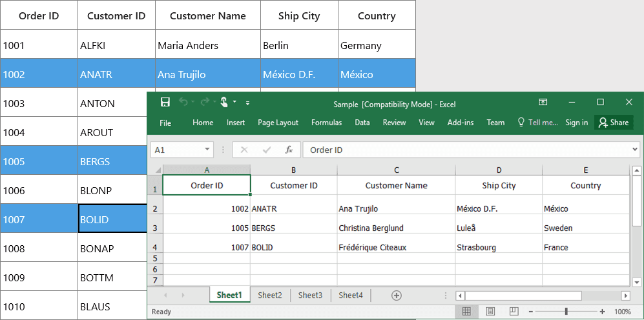
Task: Click the Tell me lightbulb search
Action: pyautogui.click(x=538, y=122)
